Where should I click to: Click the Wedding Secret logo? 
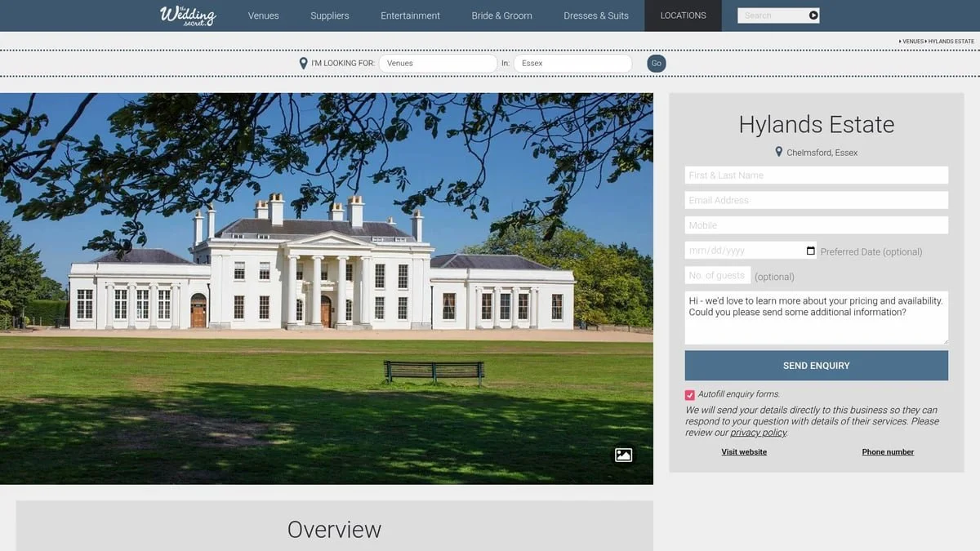(187, 16)
